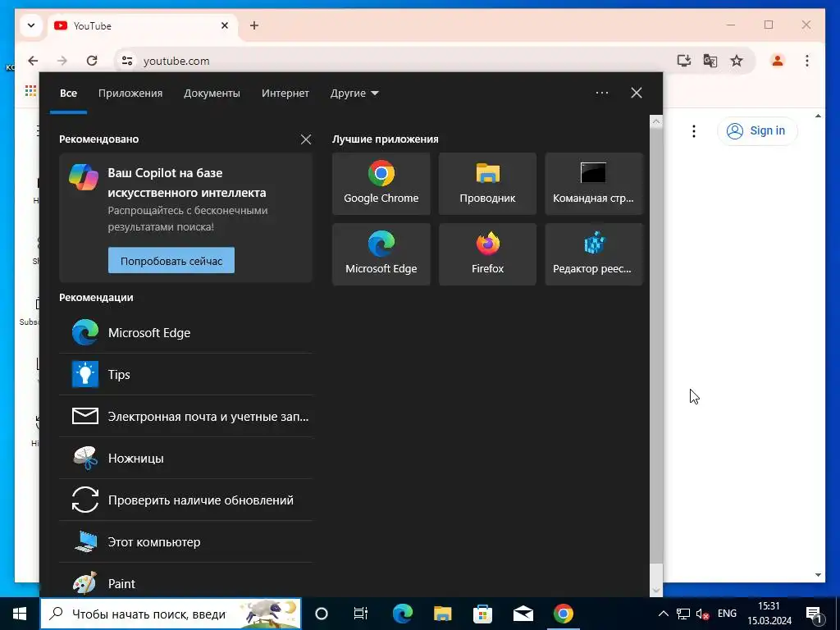Switch to the Все tab
The image size is (840, 630).
pos(69,94)
